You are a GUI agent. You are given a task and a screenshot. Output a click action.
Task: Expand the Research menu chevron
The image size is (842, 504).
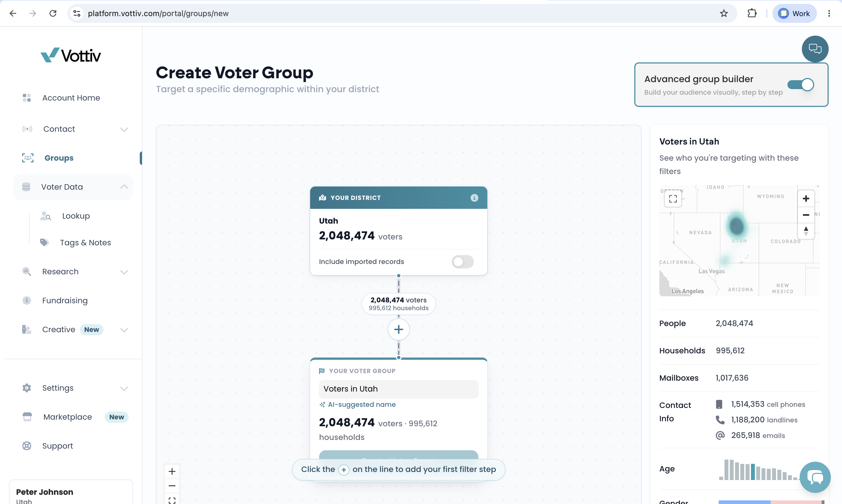(124, 272)
